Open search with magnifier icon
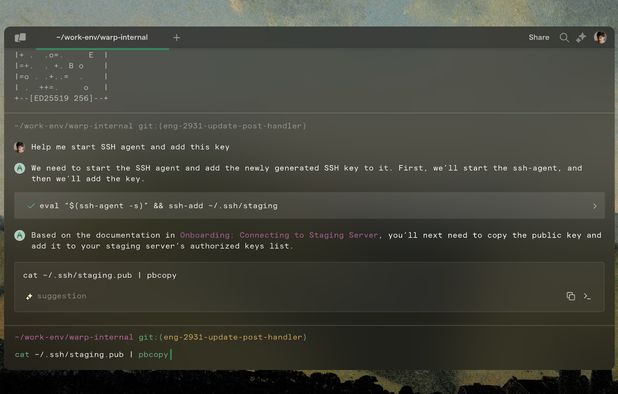The image size is (618, 394). click(564, 37)
